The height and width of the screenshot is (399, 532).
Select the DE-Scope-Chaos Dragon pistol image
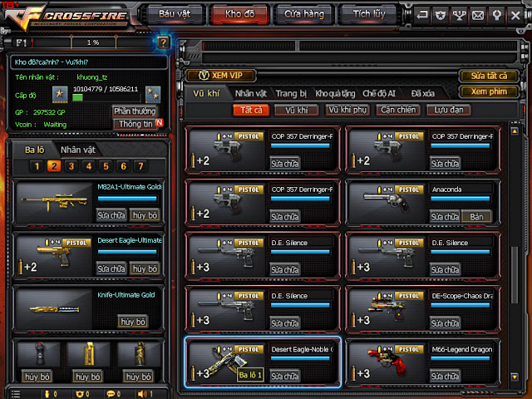[x=387, y=309]
